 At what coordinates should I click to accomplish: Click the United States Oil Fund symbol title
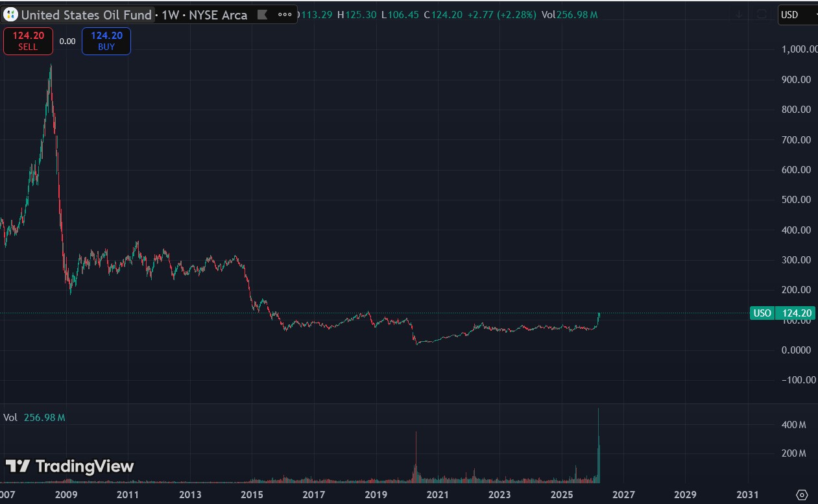86,15
